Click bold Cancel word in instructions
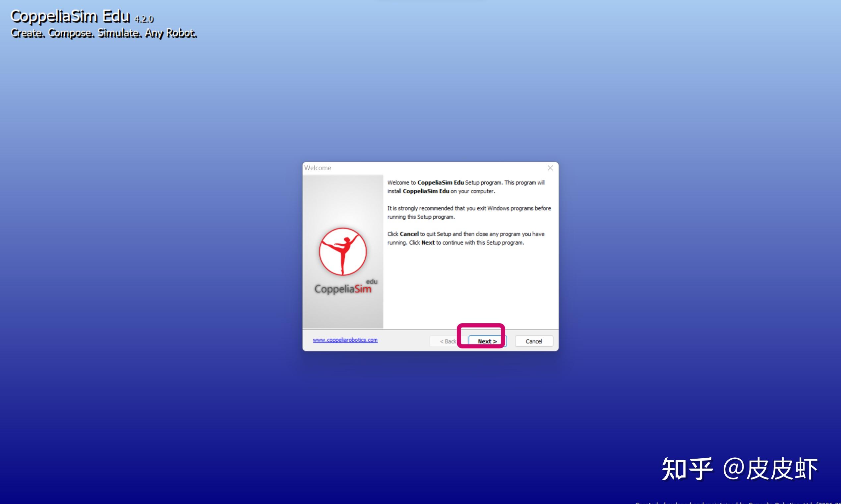841x504 pixels. (x=409, y=234)
